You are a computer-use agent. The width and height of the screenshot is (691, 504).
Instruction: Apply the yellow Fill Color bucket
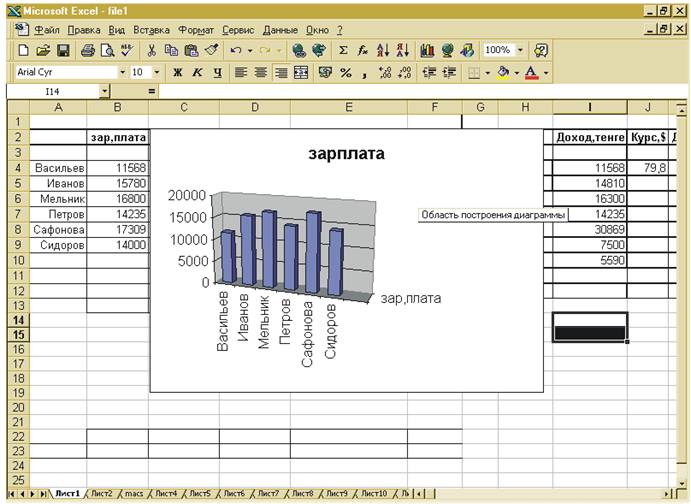coord(504,73)
